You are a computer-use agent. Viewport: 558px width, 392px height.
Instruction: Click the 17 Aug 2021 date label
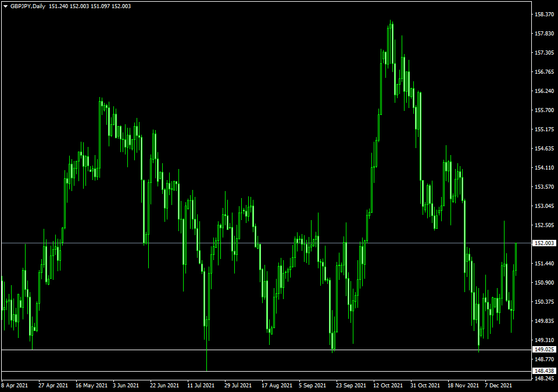pyautogui.click(x=277, y=385)
